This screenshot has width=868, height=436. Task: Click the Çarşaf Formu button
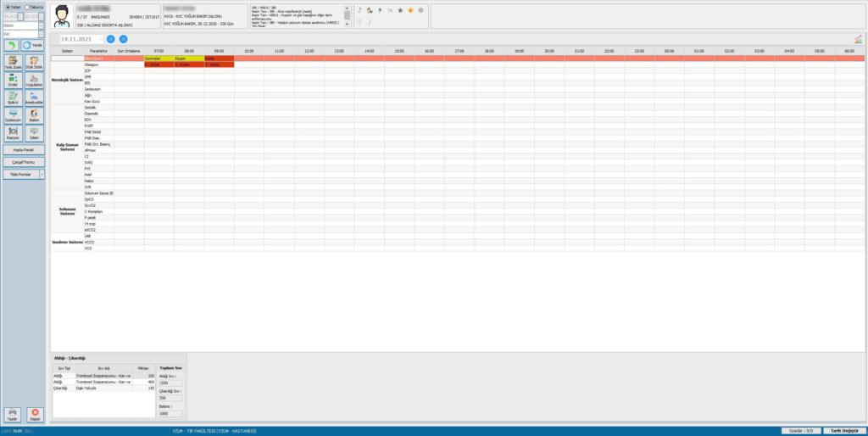[24, 162]
